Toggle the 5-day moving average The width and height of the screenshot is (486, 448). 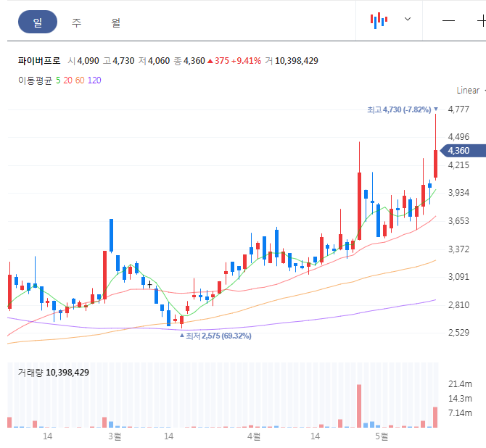coord(58,80)
